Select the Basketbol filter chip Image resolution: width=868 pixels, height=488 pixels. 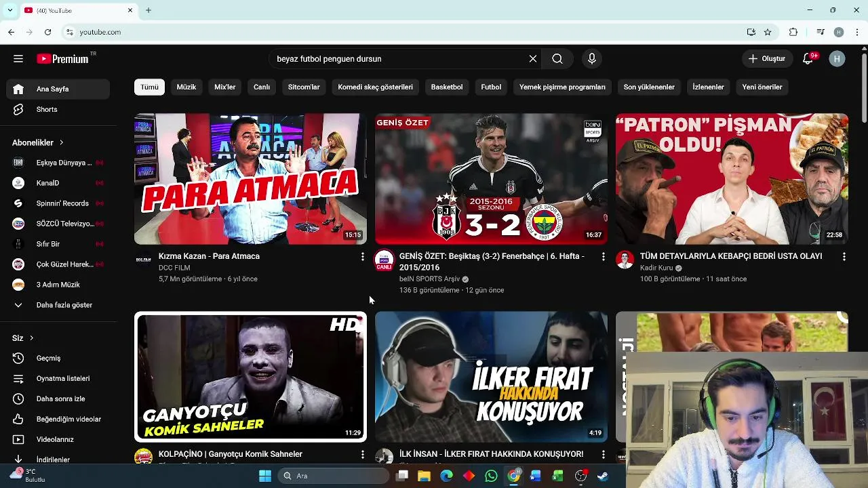[x=447, y=87]
